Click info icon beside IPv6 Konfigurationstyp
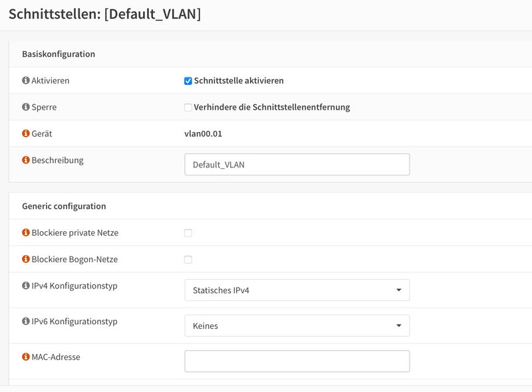The image size is (532, 392). point(26,321)
